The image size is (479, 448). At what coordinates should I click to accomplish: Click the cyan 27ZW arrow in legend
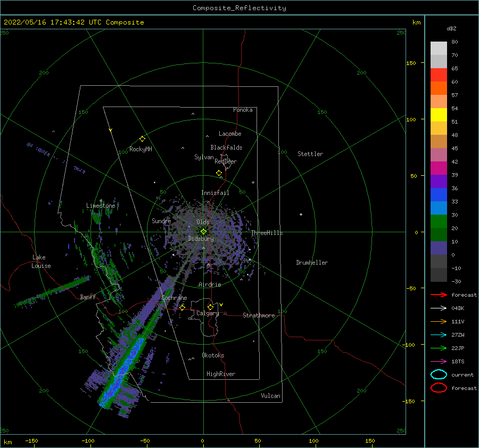click(439, 335)
